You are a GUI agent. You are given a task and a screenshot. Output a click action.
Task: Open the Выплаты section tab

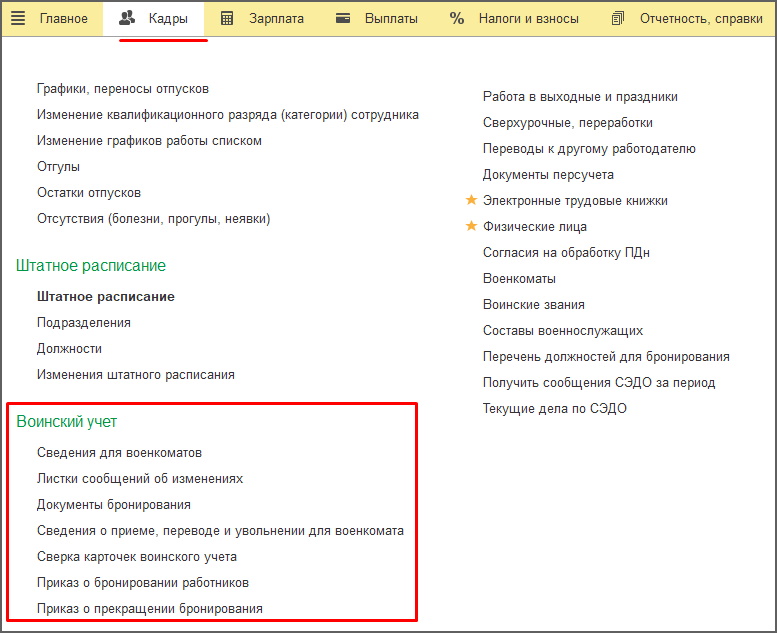(390, 18)
